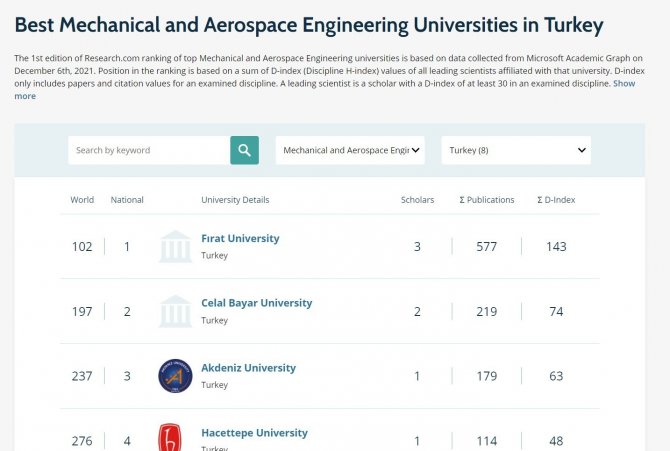Click Hacettepe University logo

(171, 438)
